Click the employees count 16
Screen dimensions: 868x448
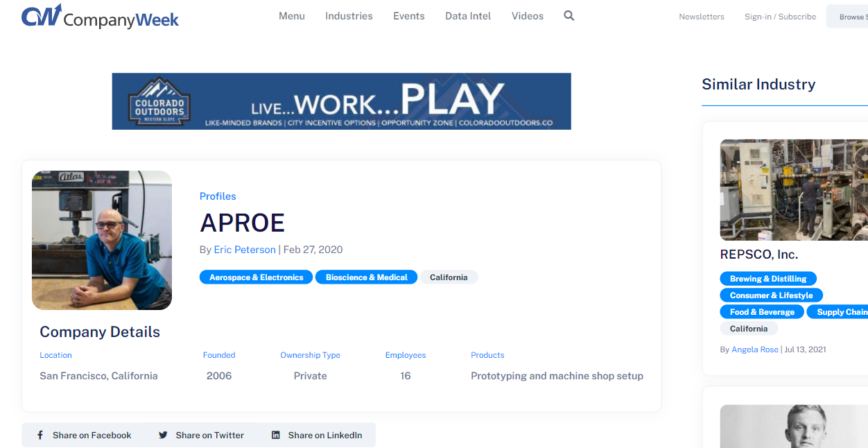pos(406,376)
